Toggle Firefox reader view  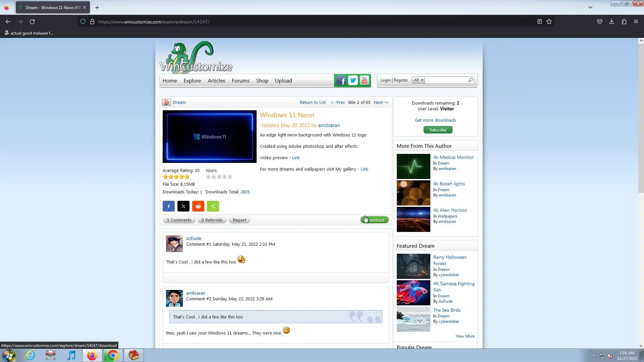pos(539,21)
